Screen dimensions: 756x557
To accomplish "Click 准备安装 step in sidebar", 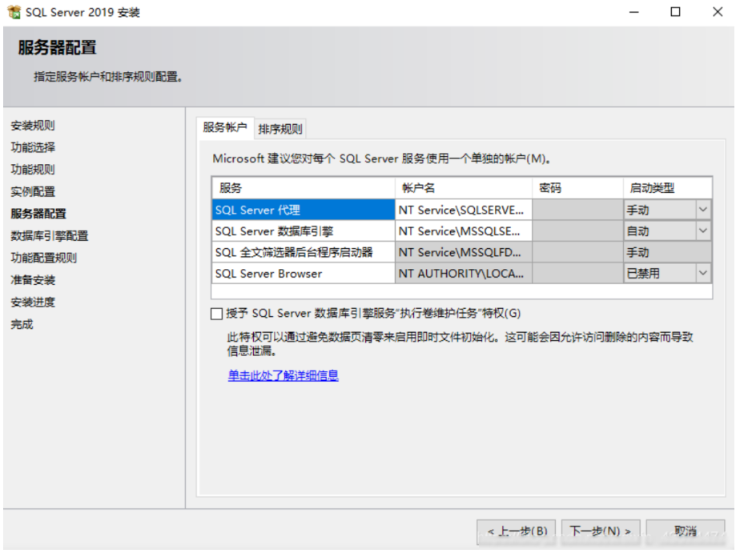I will (x=33, y=280).
